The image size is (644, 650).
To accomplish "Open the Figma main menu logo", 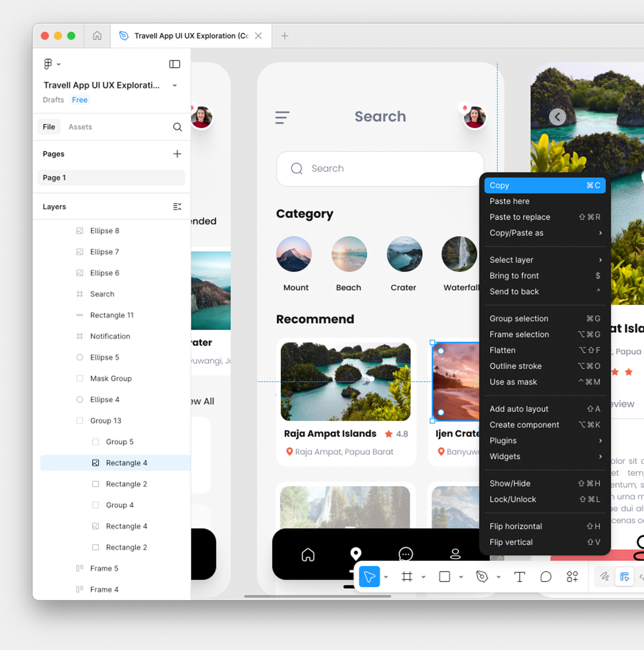I will (x=48, y=64).
